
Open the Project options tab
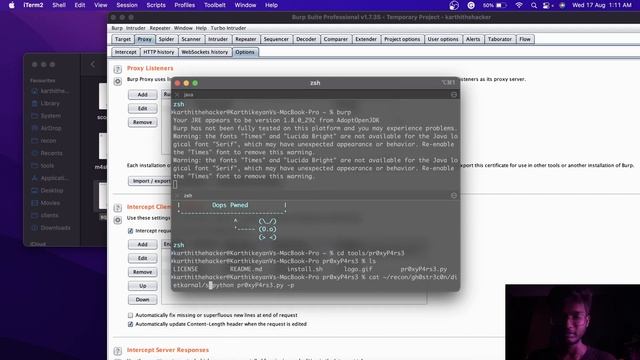tap(402, 39)
